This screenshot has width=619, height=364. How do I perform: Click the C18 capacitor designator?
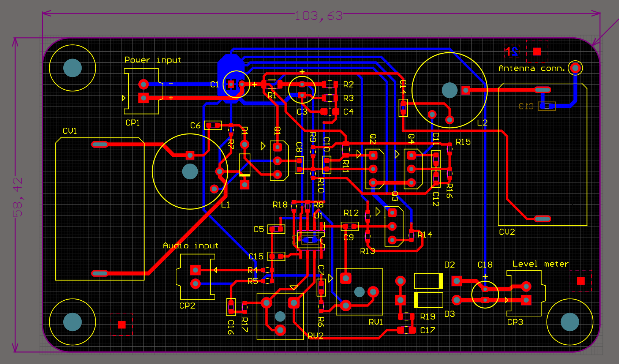[x=485, y=265]
